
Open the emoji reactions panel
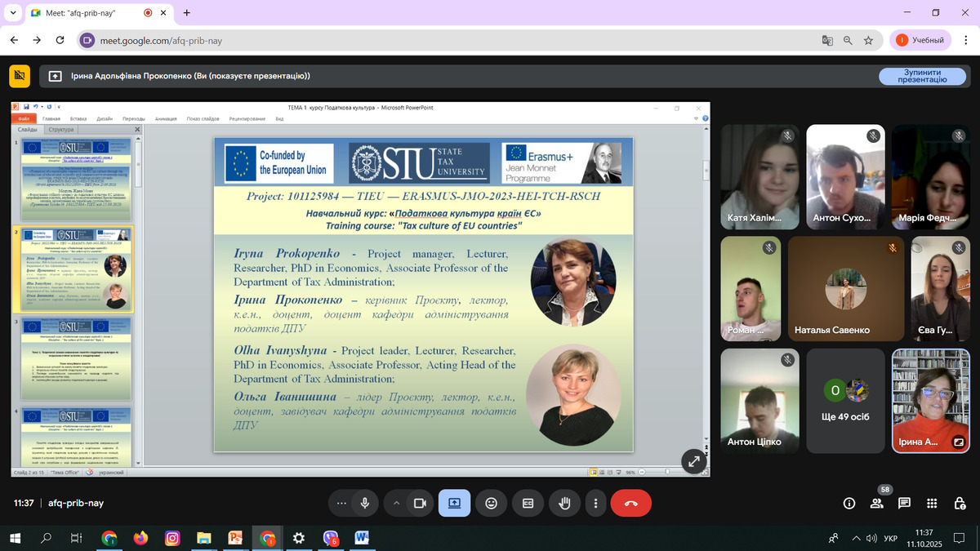click(491, 504)
